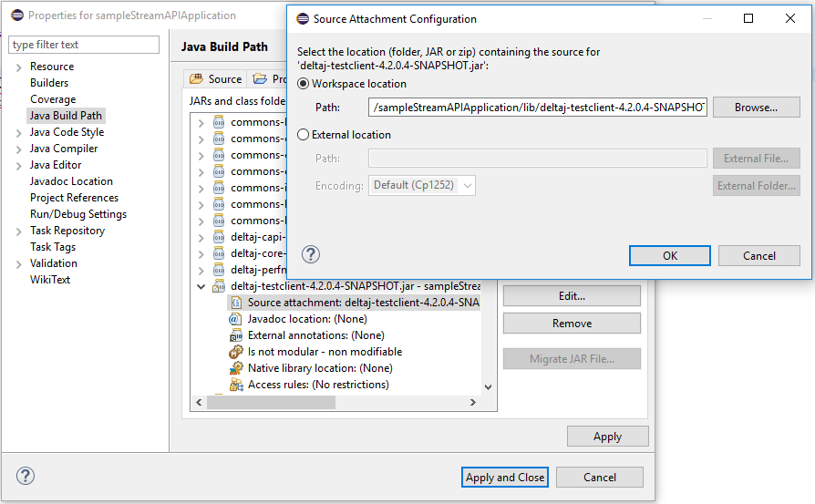The height and width of the screenshot is (504, 815).
Task: Click the Is not modular icon
Action: click(236, 352)
